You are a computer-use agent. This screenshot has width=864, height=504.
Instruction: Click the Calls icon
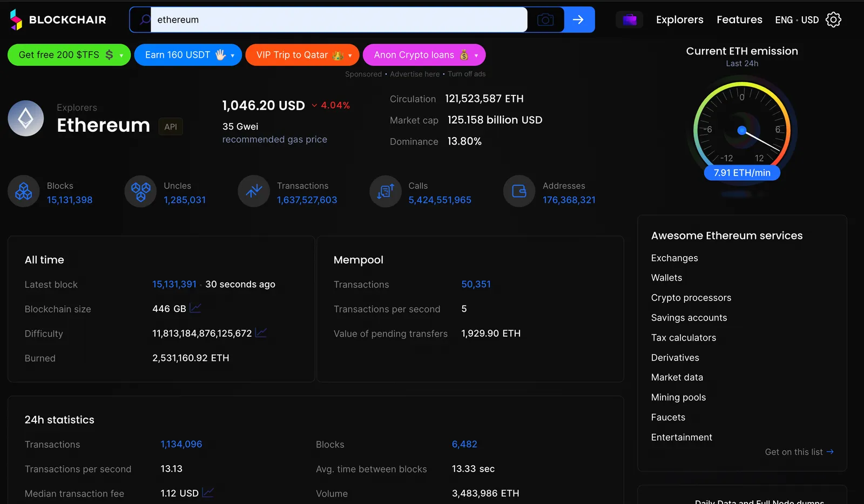click(x=386, y=191)
